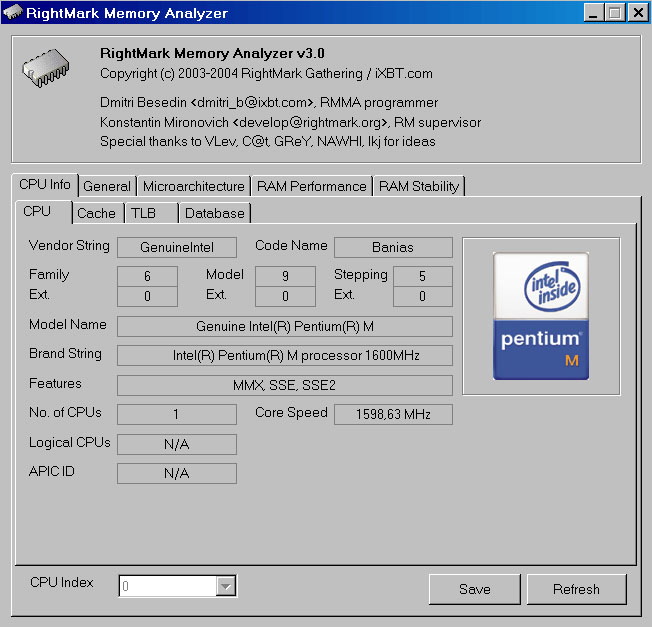652x627 pixels.
Task: Click the APIC ID N/A field
Action: 177,473
